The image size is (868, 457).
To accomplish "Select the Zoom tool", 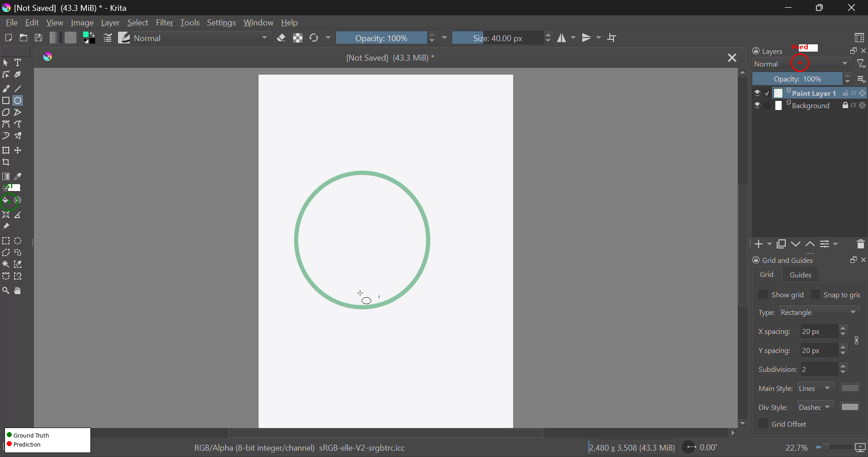I will click(x=5, y=291).
